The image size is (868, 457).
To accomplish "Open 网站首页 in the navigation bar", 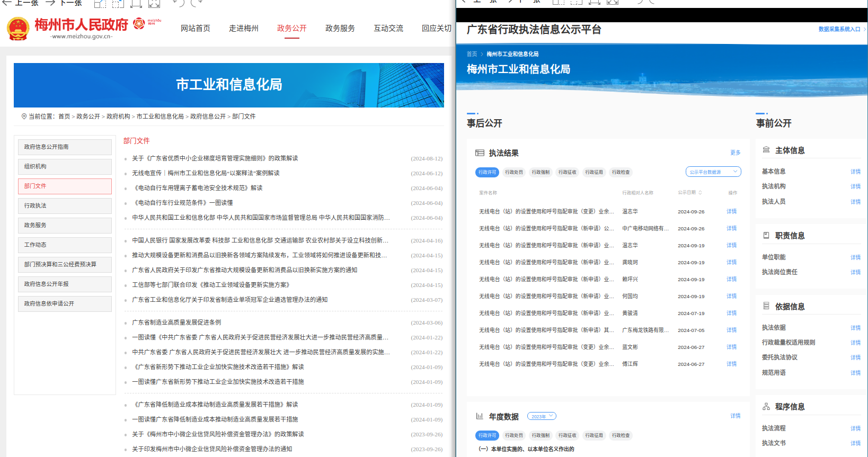I will tap(196, 28).
